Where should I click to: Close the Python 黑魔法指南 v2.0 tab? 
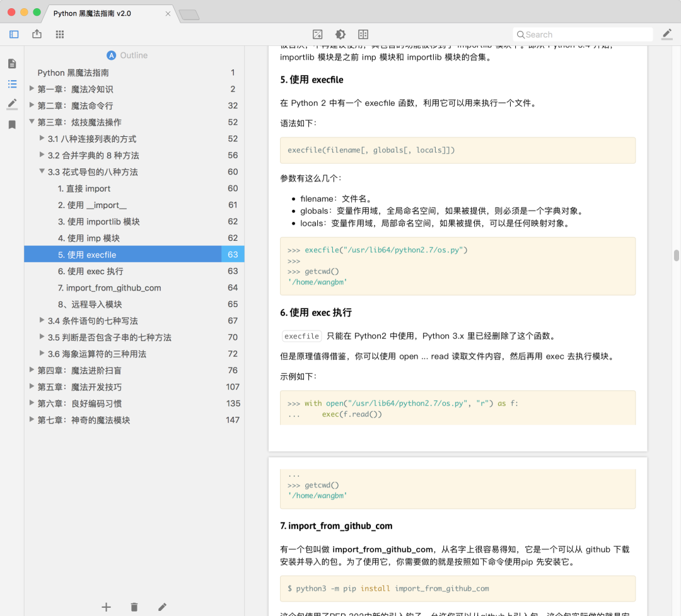pos(168,13)
